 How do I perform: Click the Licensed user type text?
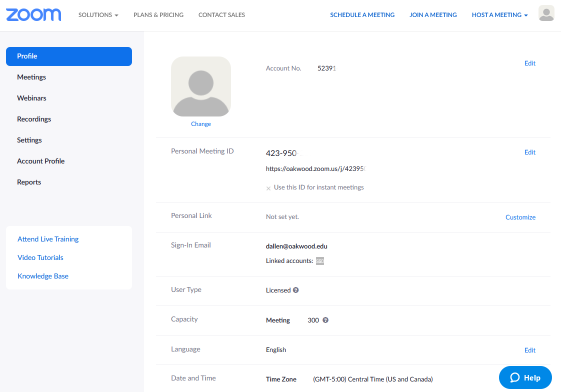(x=278, y=290)
